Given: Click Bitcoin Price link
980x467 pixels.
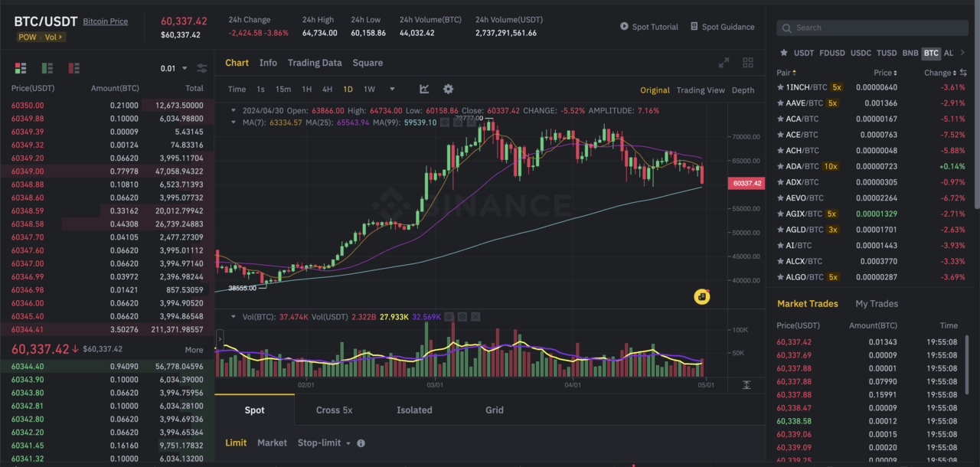Looking at the screenshot, I should (105, 21).
